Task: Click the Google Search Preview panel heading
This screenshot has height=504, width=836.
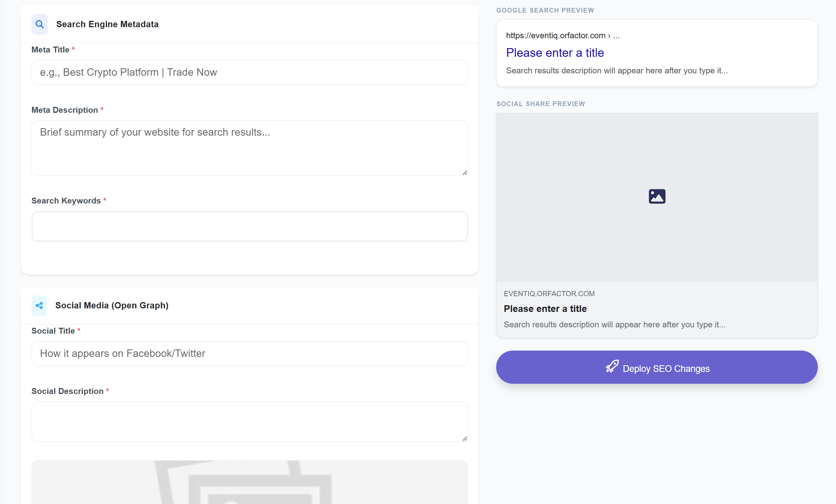Action: [x=545, y=10]
